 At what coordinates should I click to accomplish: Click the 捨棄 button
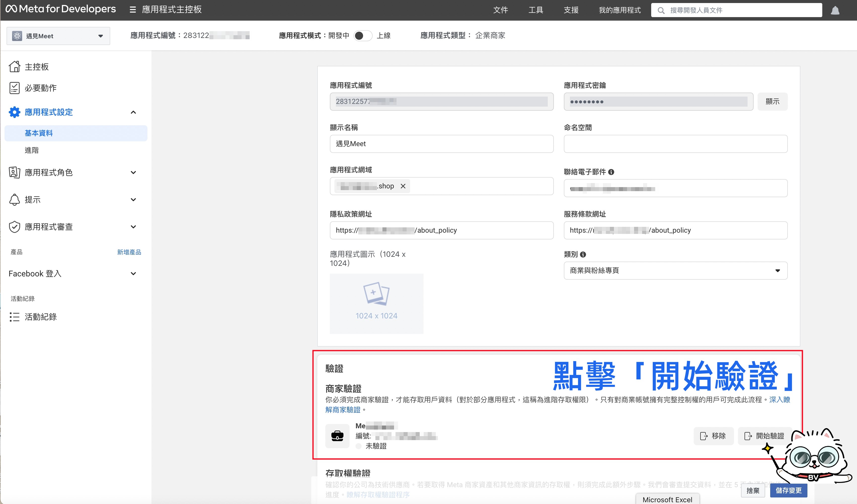point(753,490)
